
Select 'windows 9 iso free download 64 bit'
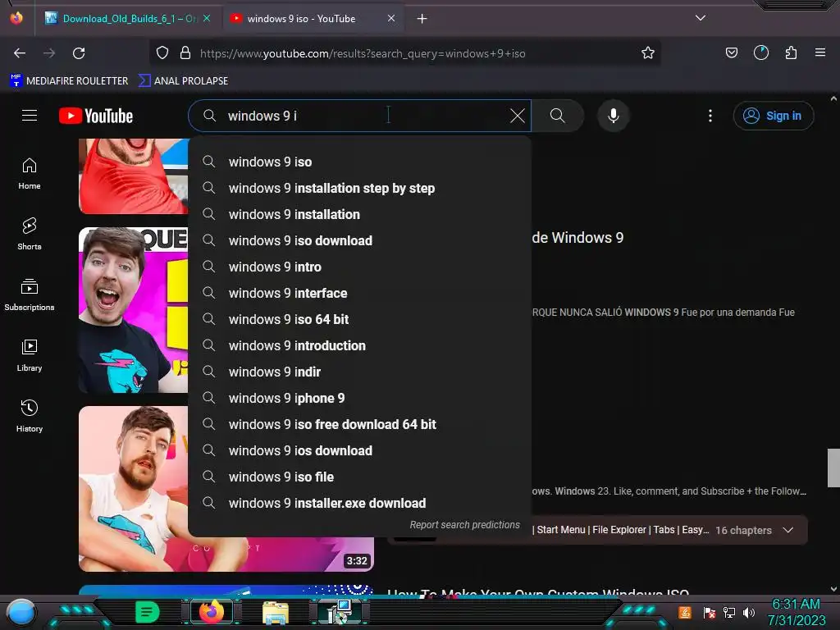click(360, 424)
